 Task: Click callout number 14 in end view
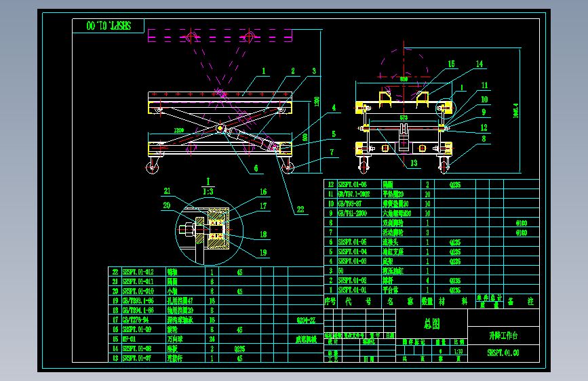pos(479,64)
